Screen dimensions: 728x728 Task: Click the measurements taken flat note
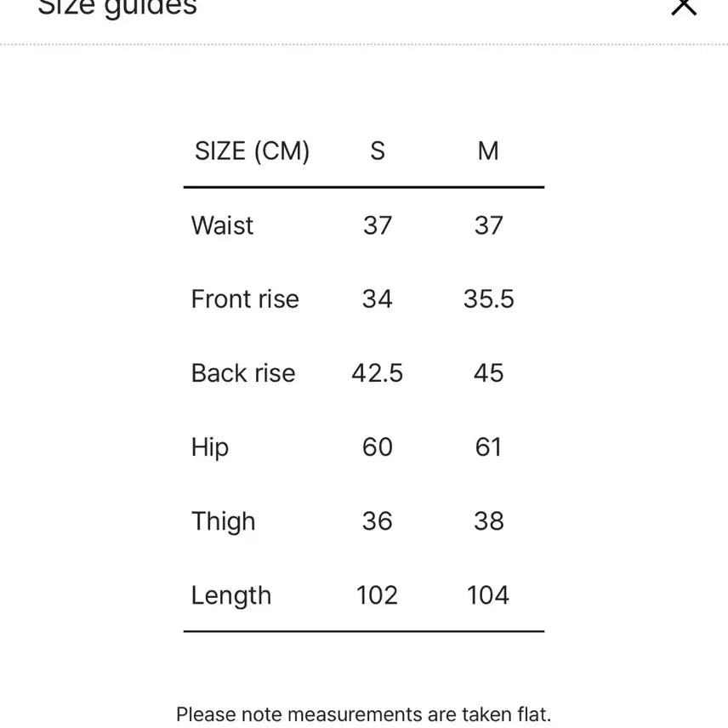[363, 714]
